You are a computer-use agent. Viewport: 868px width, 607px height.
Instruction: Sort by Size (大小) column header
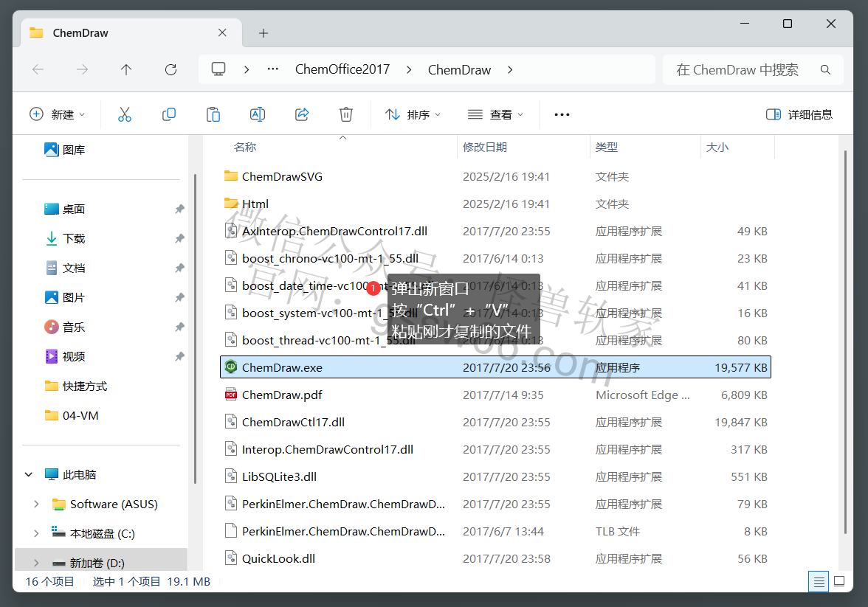717,148
